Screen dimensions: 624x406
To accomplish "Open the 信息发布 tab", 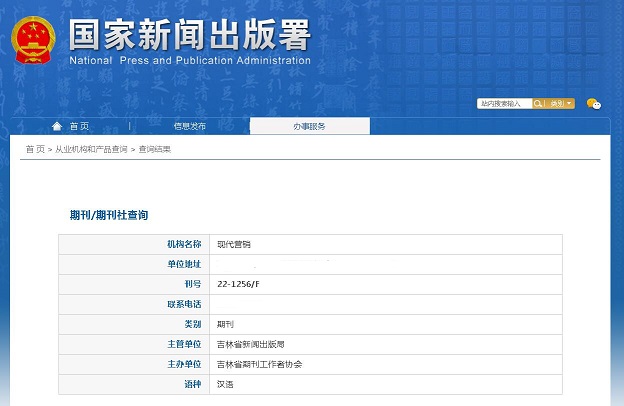I will click(x=190, y=126).
